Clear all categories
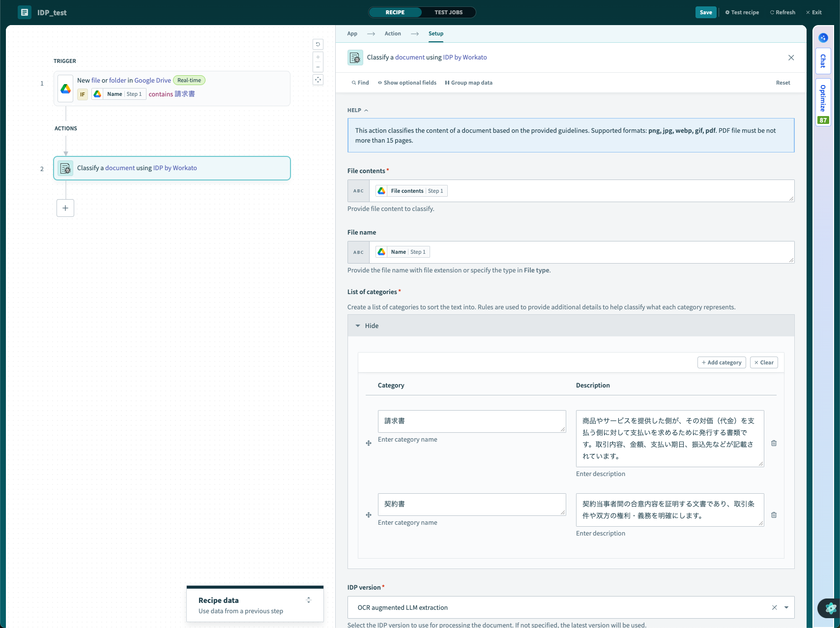Viewport: 840px width, 628px height. (x=764, y=362)
